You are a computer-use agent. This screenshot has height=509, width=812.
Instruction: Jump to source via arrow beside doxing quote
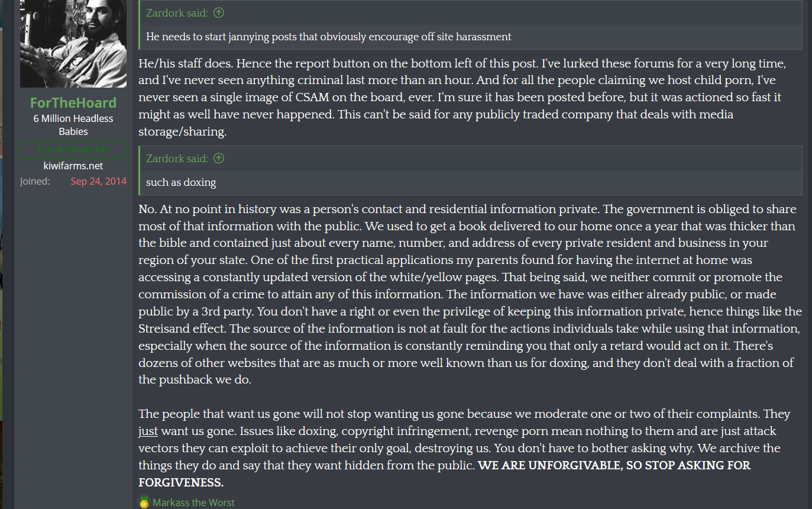(x=219, y=158)
